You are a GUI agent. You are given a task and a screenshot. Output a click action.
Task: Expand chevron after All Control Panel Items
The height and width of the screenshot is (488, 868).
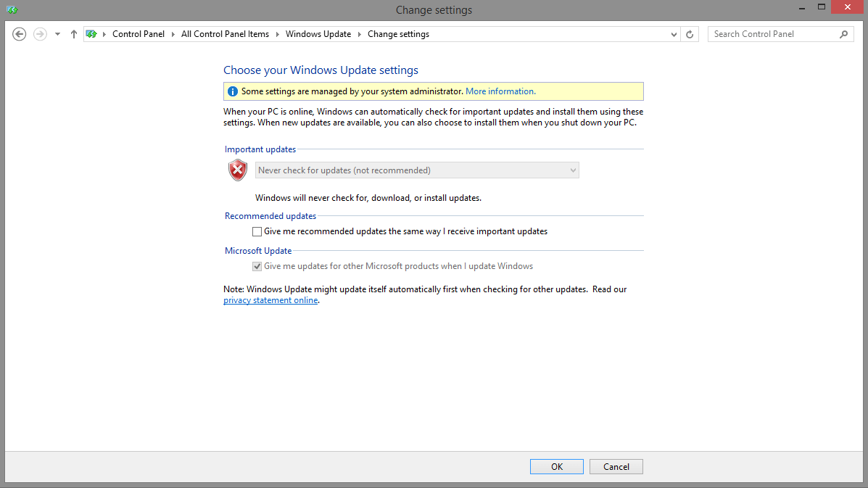pos(277,34)
